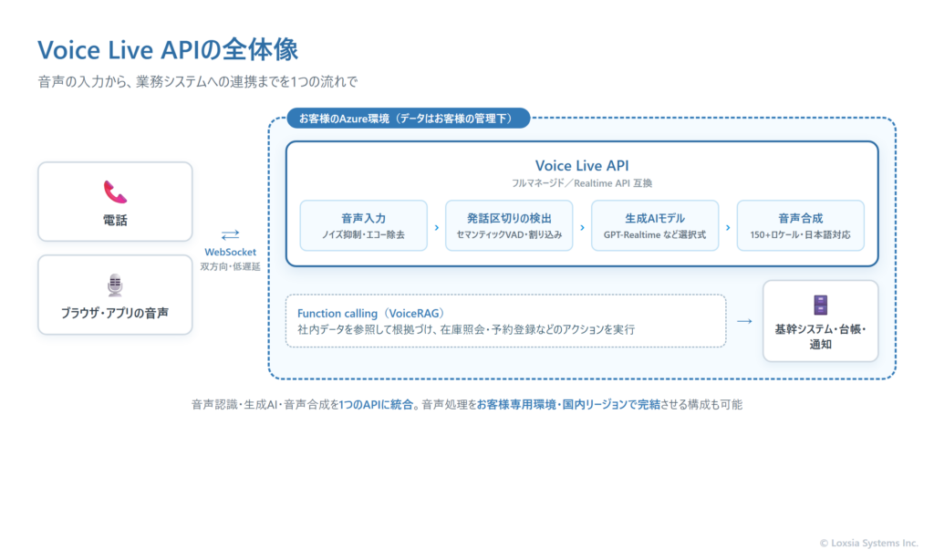Click the slide title Voice Live APIの全体像
The width and height of the screenshot is (934, 560).
pyautogui.click(x=168, y=49)
